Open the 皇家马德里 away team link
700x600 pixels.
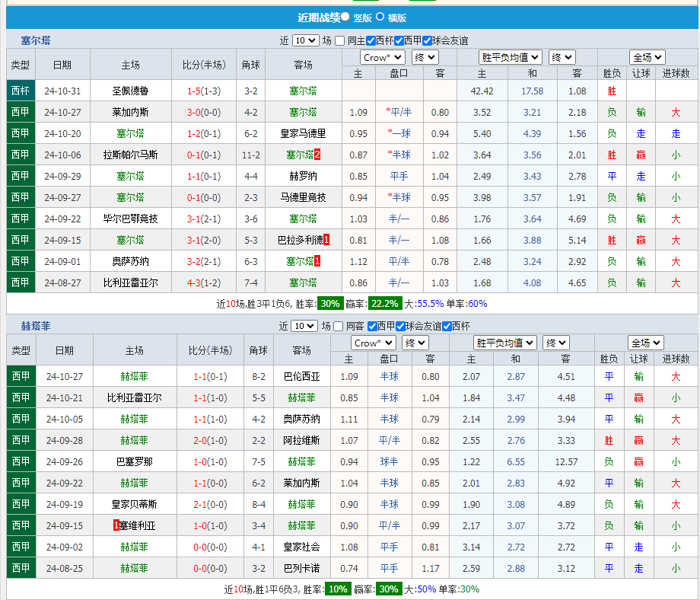301,133
